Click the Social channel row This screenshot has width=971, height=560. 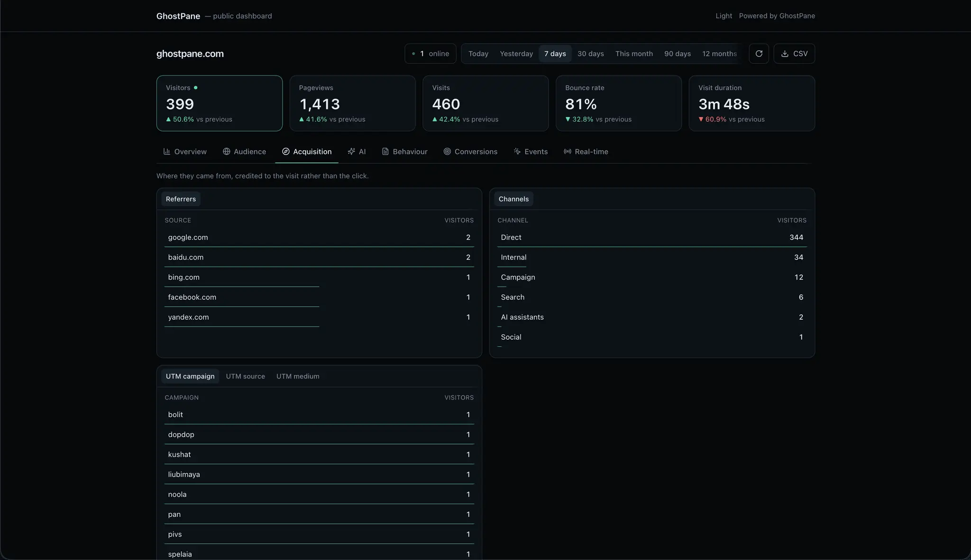click(652, 337)
